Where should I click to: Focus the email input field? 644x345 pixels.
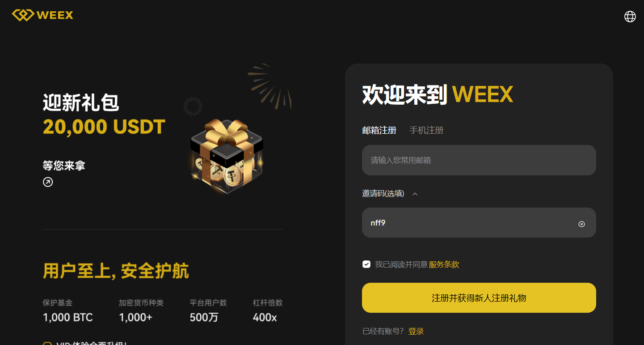pos(479,160)
